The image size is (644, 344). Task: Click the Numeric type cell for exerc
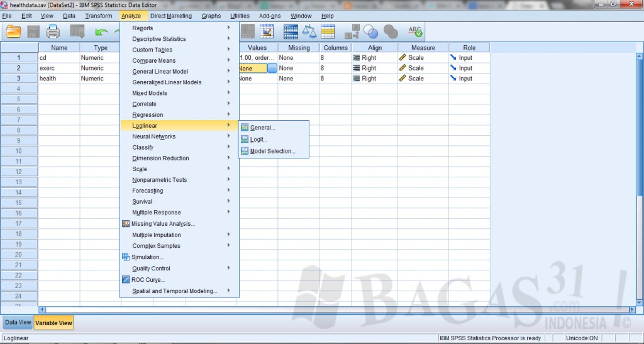click(x=100, y=68)
